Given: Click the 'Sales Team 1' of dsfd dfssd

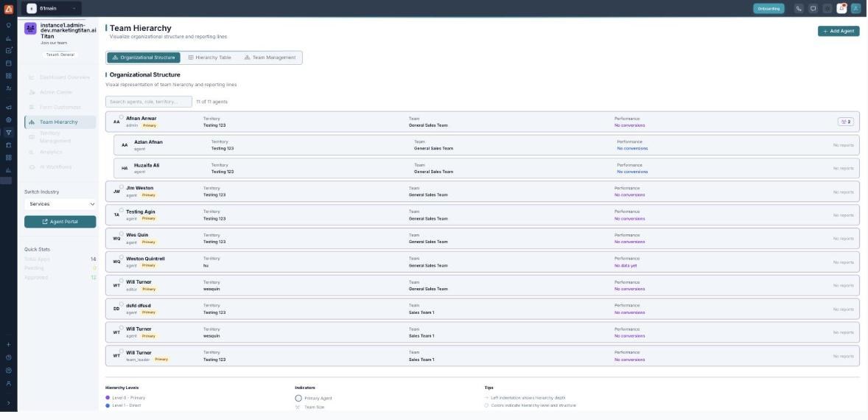Looking at the screenshot, I should 421,312.
